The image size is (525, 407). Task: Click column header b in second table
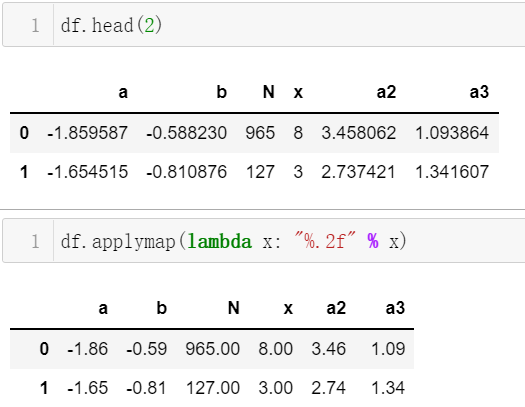pos(161,308)
